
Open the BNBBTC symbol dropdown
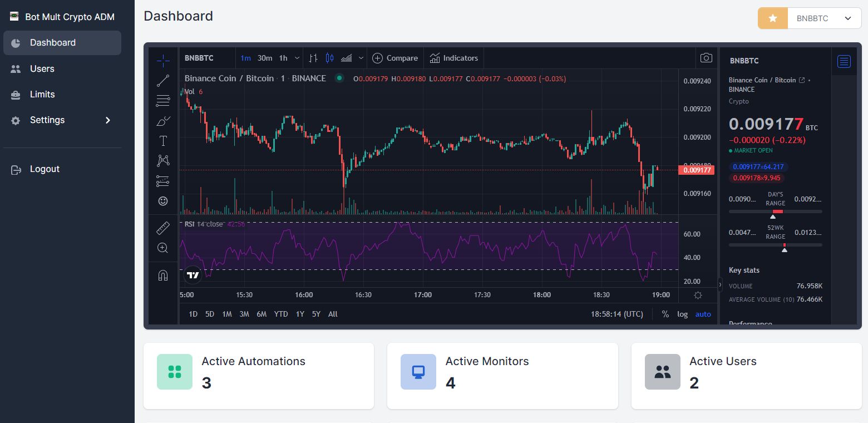(825, 18)
